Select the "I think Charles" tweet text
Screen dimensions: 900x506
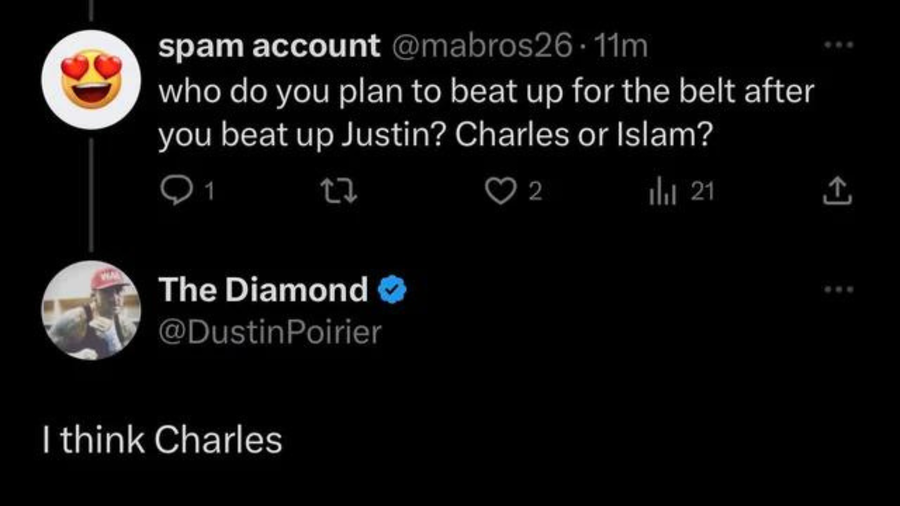(161, 439)
